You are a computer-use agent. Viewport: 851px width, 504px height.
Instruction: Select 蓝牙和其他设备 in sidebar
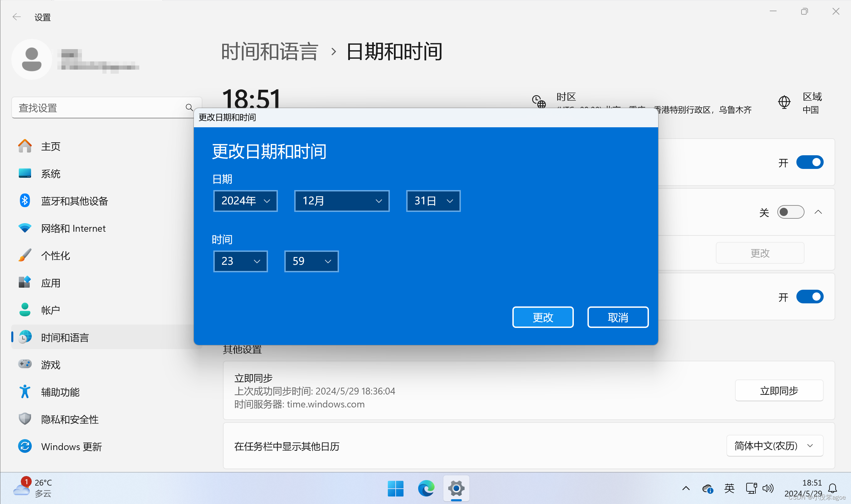click(x=74, y=201)
